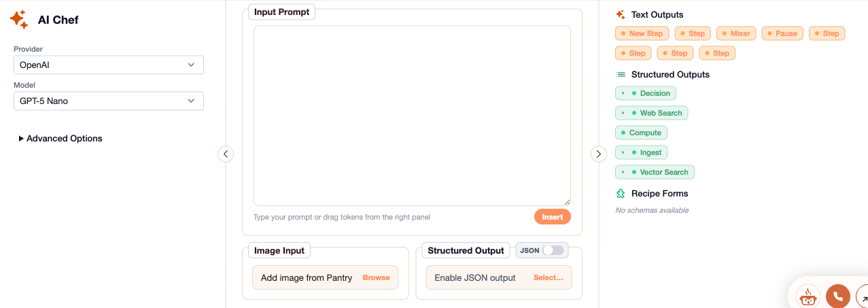868x308 pixels.
Task: Click the Structured Outputs list icon
Action: 621,75
